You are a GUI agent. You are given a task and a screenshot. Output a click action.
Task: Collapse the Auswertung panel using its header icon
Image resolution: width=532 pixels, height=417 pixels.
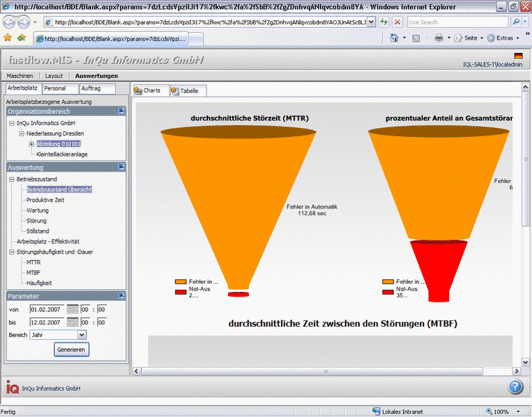[x=122, y=167]
